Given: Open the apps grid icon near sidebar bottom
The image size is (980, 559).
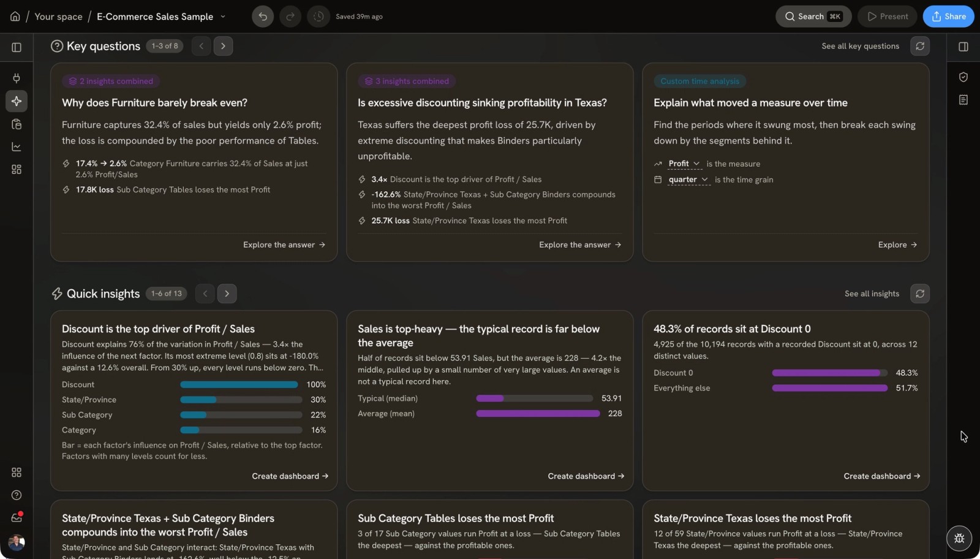Looking at the screenshot, I should (17, 473).
